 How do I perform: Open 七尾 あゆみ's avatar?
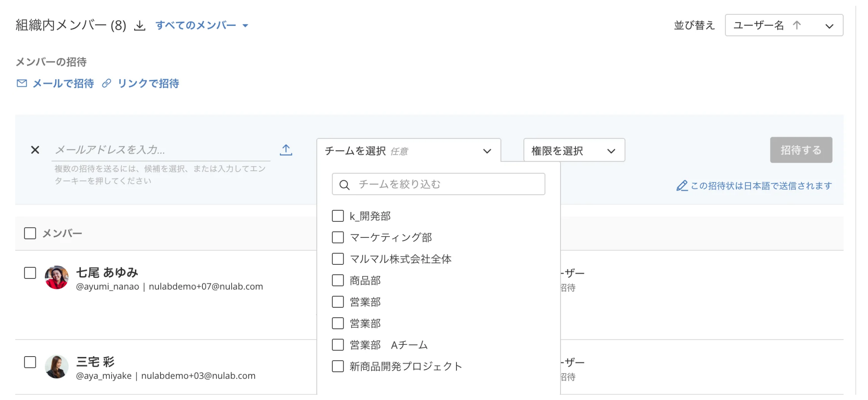56,277
